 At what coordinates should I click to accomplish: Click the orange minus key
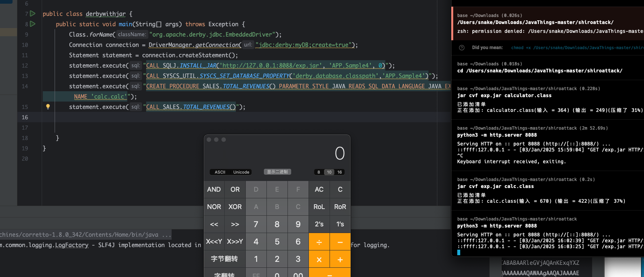point(340,242)
